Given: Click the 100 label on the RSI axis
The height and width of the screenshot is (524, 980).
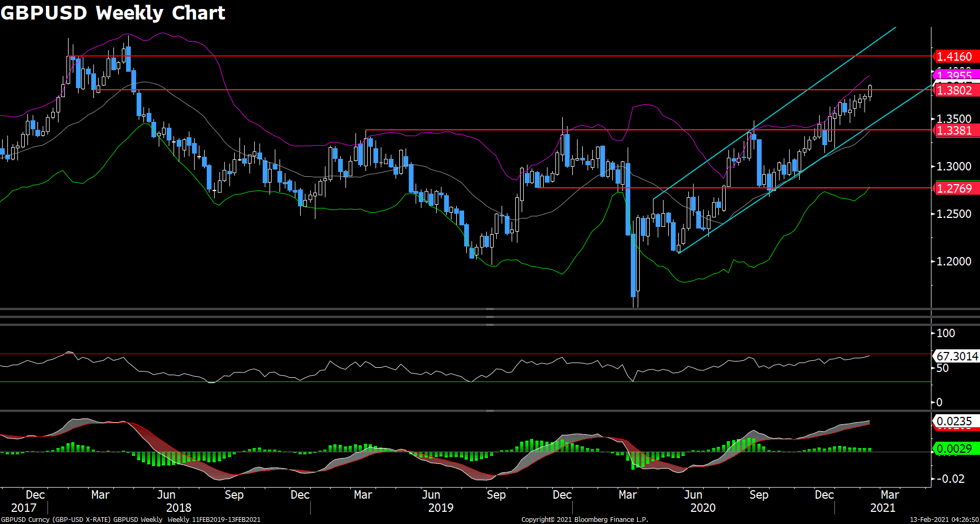Looking at the screenshot, I should (x=946, y=333).
